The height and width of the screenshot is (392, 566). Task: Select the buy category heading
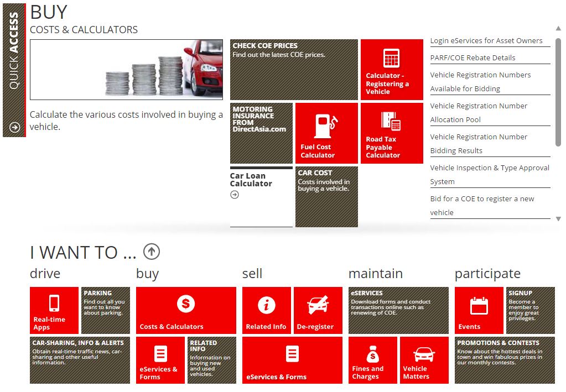coord(147,274)
